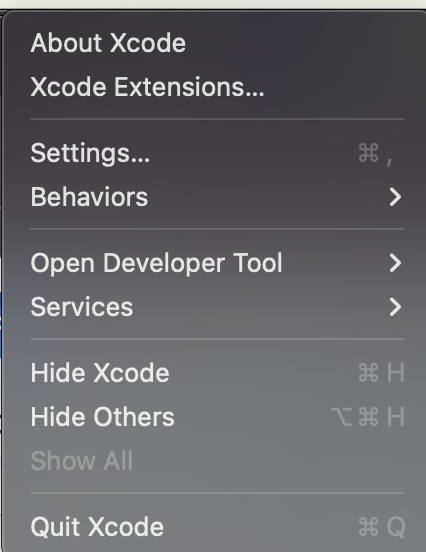Click the Option-Command-H shortcut beside Hide Others
426x552 pixels.
[368, 417]
